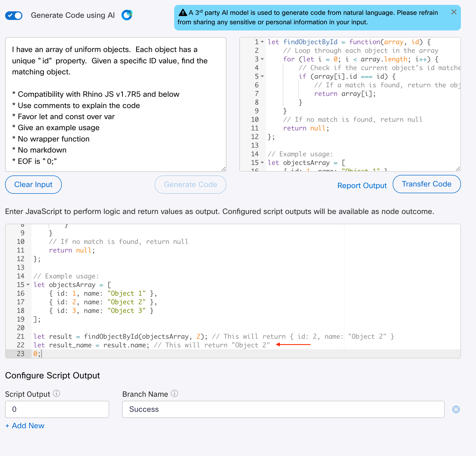Click Transfer Code button

point(426,184)
